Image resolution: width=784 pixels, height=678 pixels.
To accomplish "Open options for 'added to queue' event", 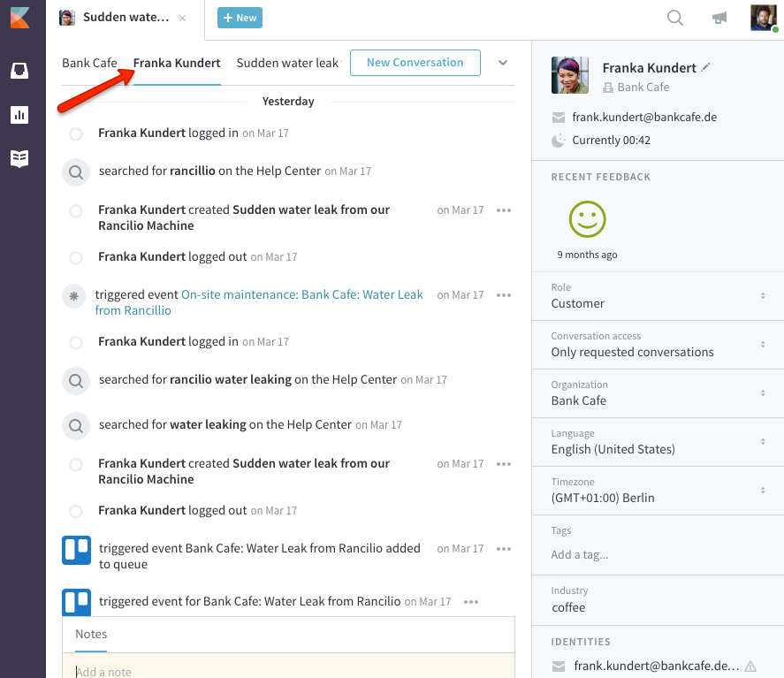I will pos(504,549).
